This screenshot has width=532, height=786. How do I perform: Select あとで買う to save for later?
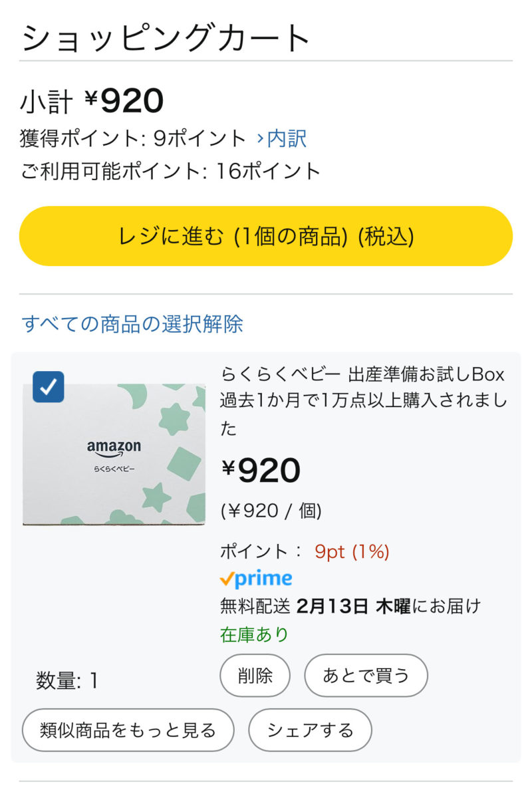[x=366, y=676]
